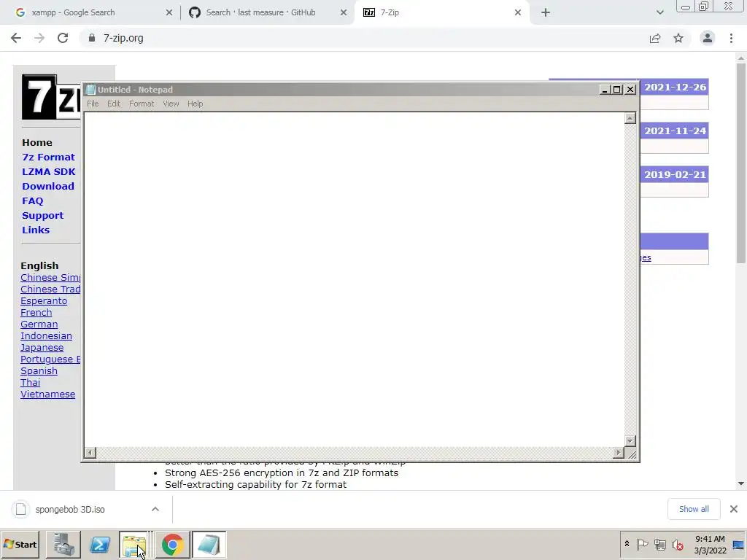Open Notepad's Edit menu

tap(114, 104)
